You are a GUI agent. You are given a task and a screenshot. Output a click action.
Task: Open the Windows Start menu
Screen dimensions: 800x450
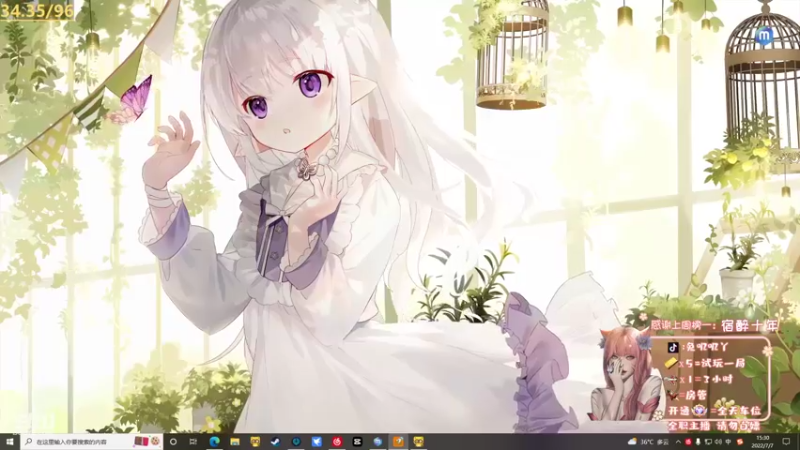coord(10,441)
